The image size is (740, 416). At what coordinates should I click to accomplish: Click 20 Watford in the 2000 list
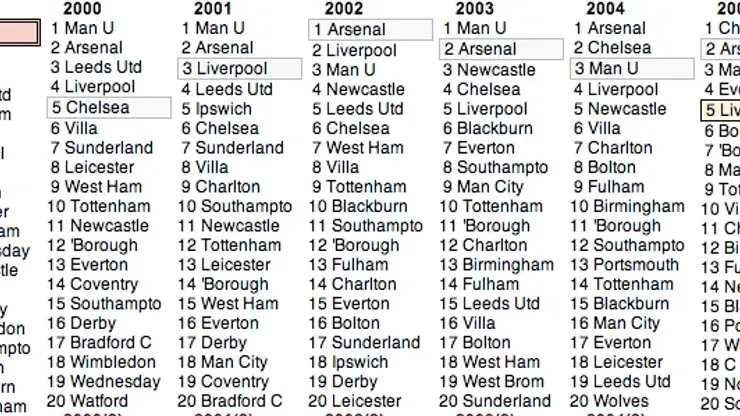click(x=88, y=401)
